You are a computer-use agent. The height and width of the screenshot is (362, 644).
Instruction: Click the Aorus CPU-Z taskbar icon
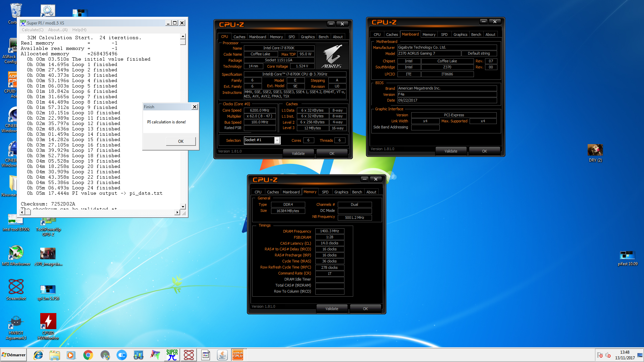pos(238,355)
